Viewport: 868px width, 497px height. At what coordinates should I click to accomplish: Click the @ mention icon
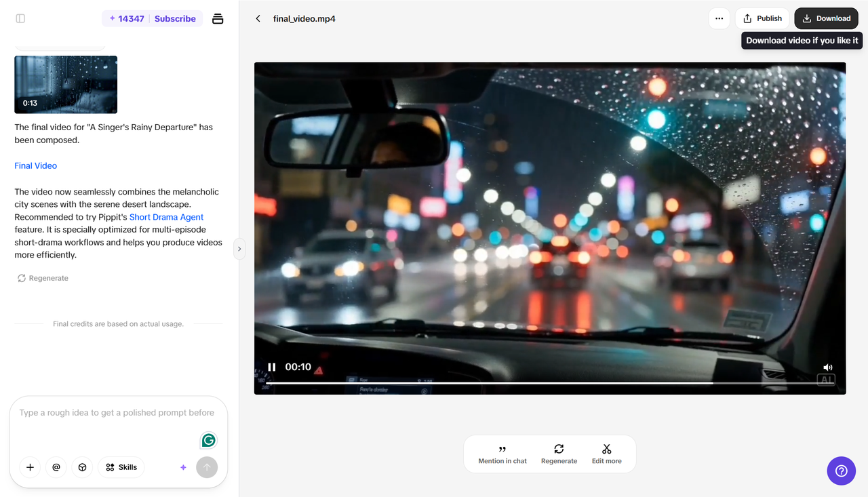[x=56, y=467]
